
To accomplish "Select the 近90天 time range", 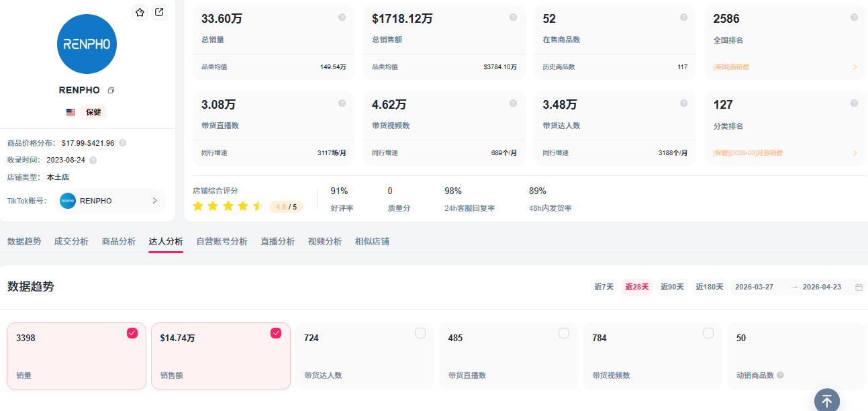I will coord(672,287).
